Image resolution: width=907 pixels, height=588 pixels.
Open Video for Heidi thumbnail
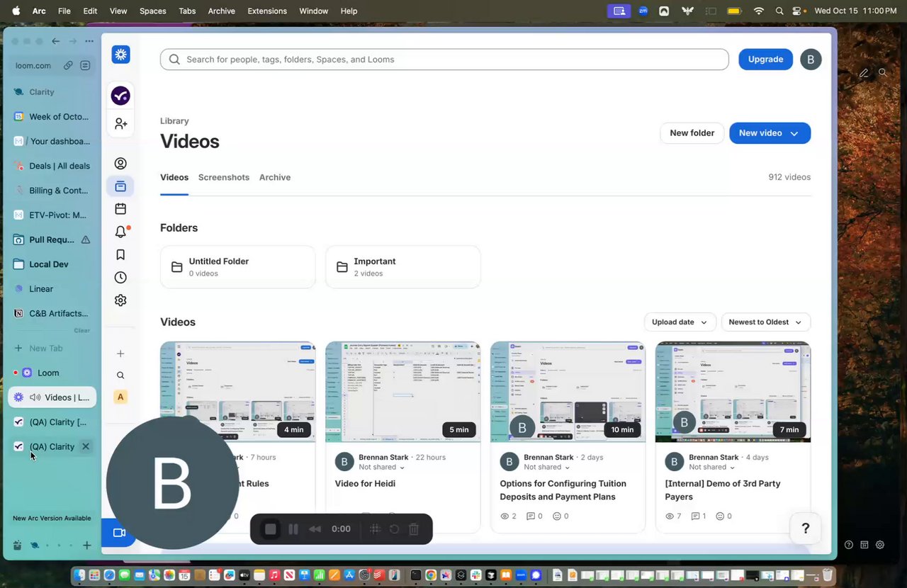[403, 392]
